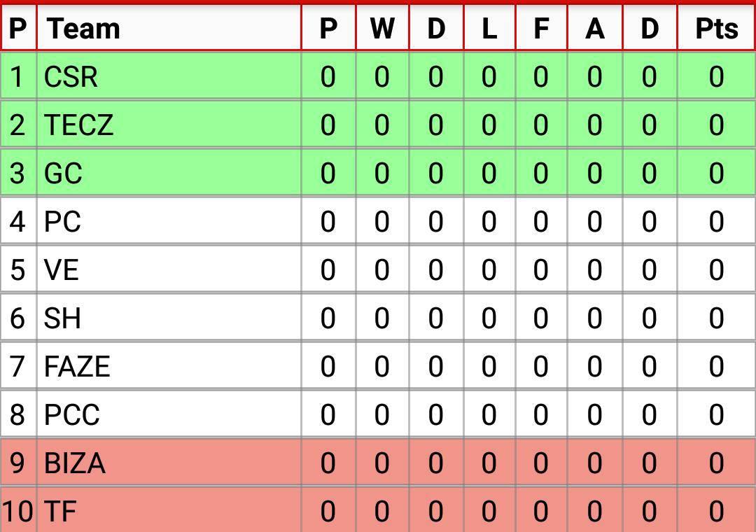The height and width of the screenshot is (532, 756).
Task: Sort by the Pts column header
Action: [716, 27]
